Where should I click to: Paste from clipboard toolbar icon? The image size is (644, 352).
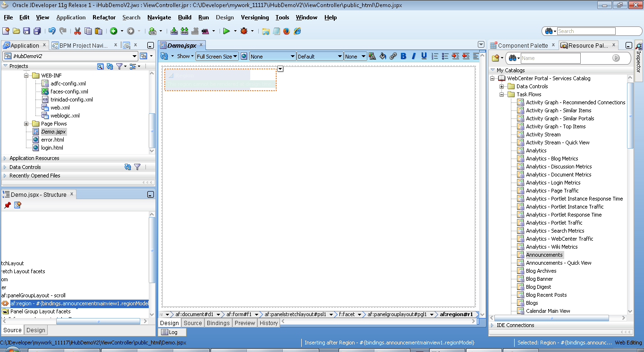click(x=98, y=31)
